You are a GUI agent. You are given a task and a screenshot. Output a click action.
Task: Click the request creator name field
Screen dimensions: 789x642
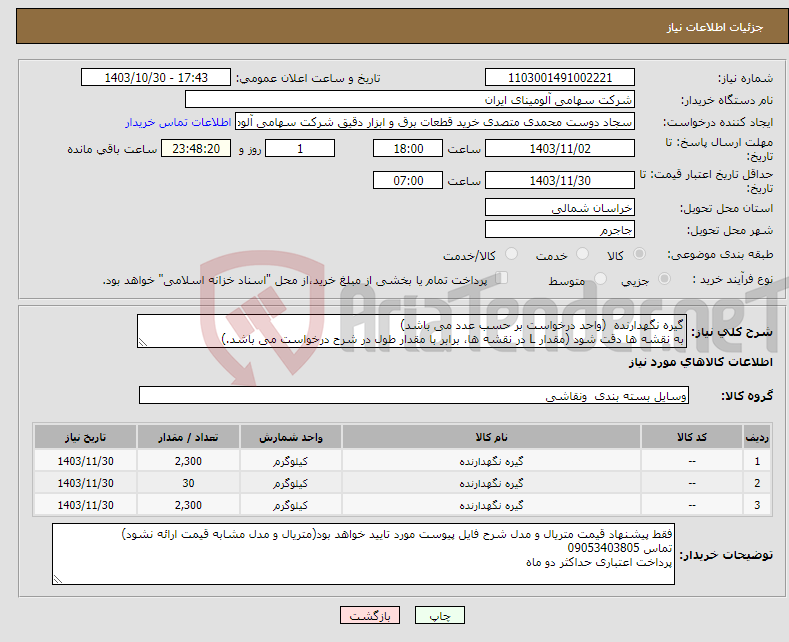click(435, 122)
